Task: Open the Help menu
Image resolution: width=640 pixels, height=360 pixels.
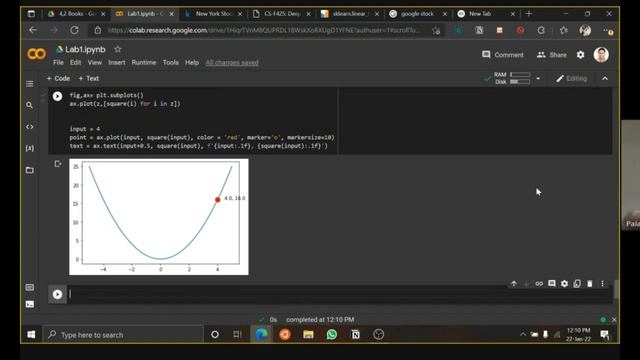Action: [x=192, y=62]
